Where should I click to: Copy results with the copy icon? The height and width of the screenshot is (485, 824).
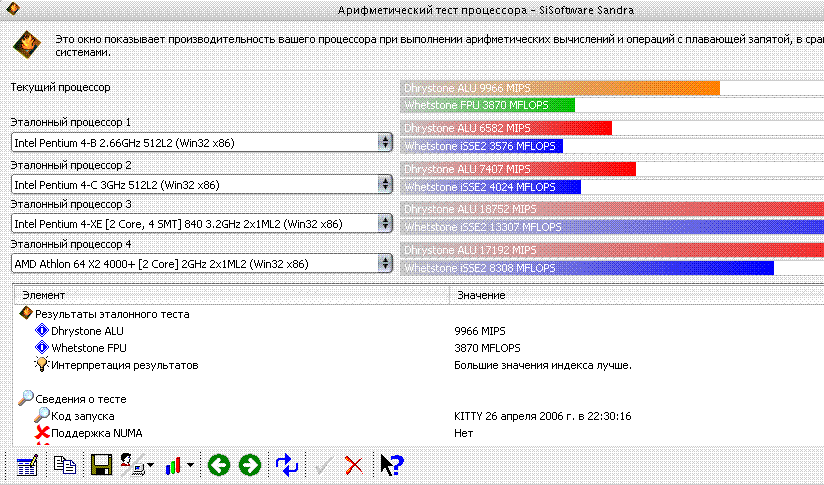click(65, 465)
